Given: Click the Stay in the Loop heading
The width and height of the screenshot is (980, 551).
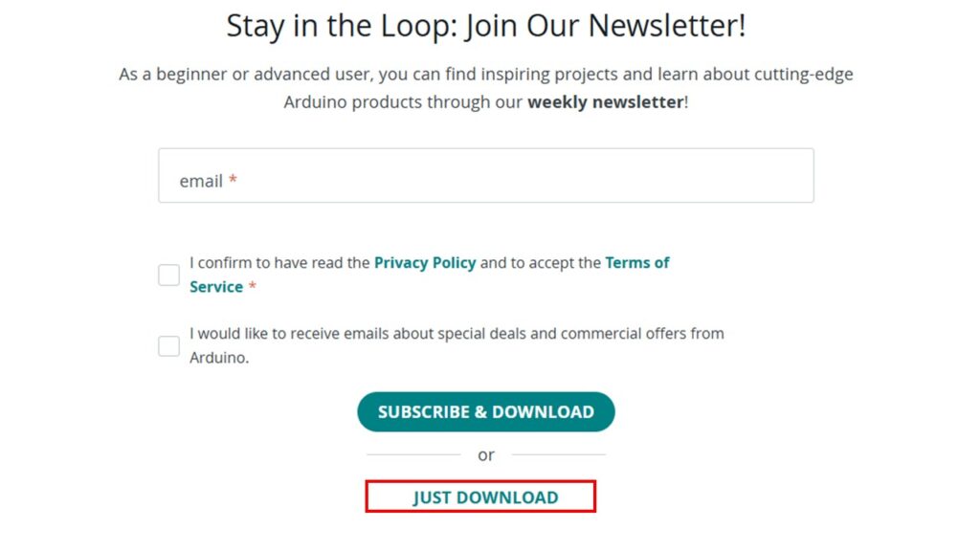Looking at the screenshot, I should pyautogui.click(x=485, y=26).
